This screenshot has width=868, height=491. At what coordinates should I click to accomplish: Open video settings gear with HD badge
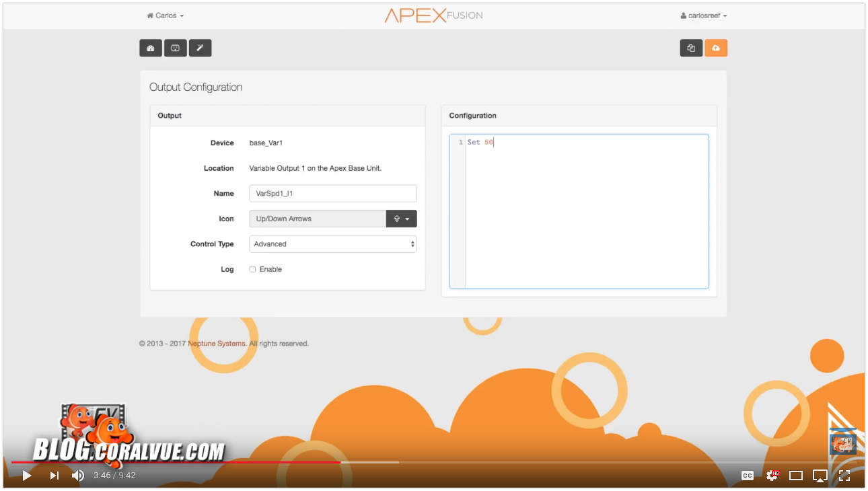[x=772, y=476]
